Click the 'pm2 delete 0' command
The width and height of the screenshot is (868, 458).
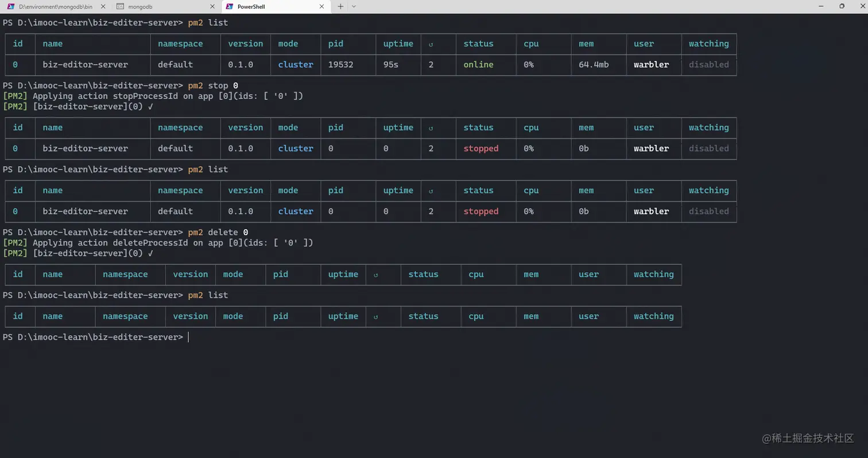(218, 232)
